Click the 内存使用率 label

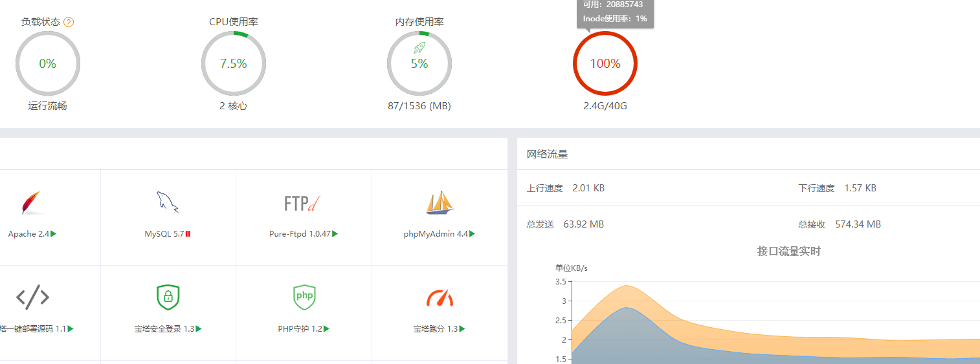point(419,22)
